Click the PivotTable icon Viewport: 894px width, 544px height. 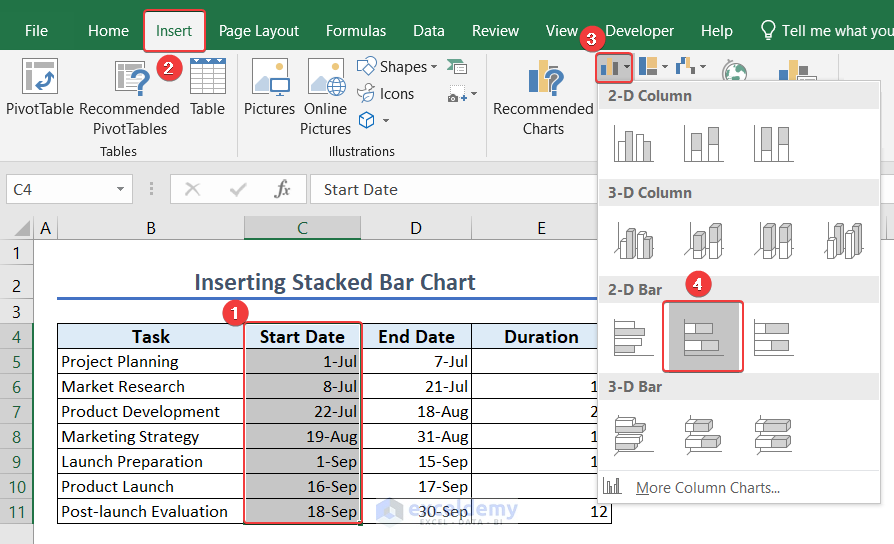40,88
